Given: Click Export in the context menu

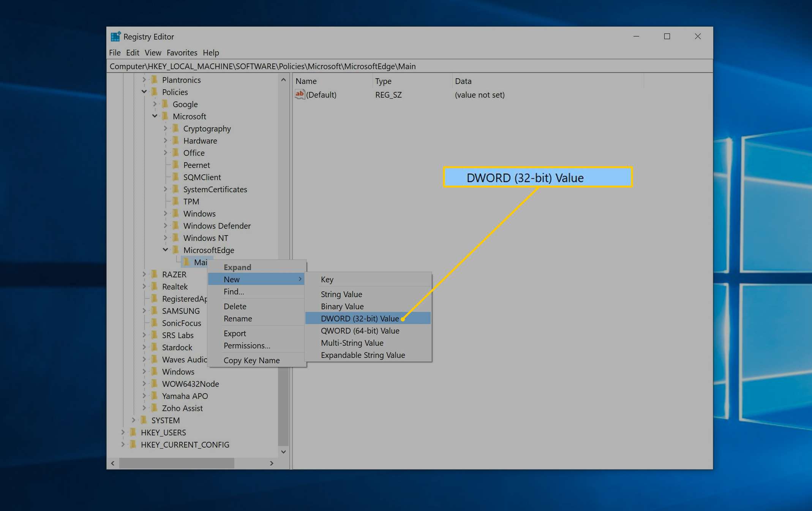Looking at the screenshot, I should tap(256, 333).
